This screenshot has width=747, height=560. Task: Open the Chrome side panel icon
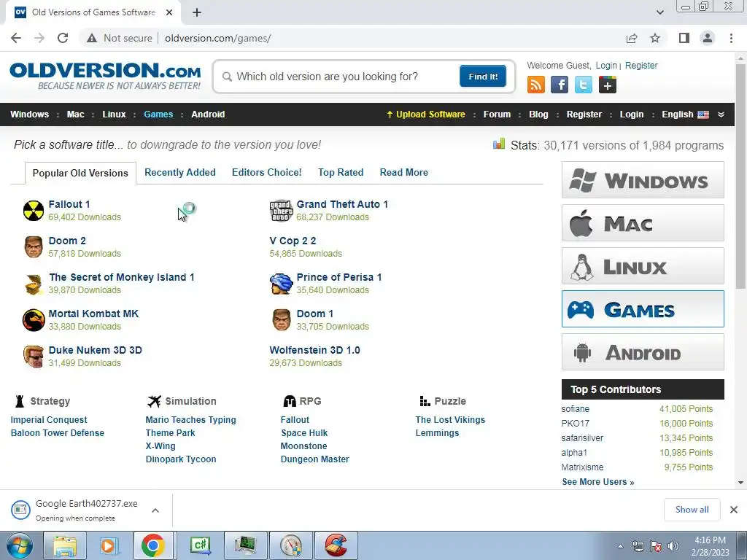[x=684, y=38]
